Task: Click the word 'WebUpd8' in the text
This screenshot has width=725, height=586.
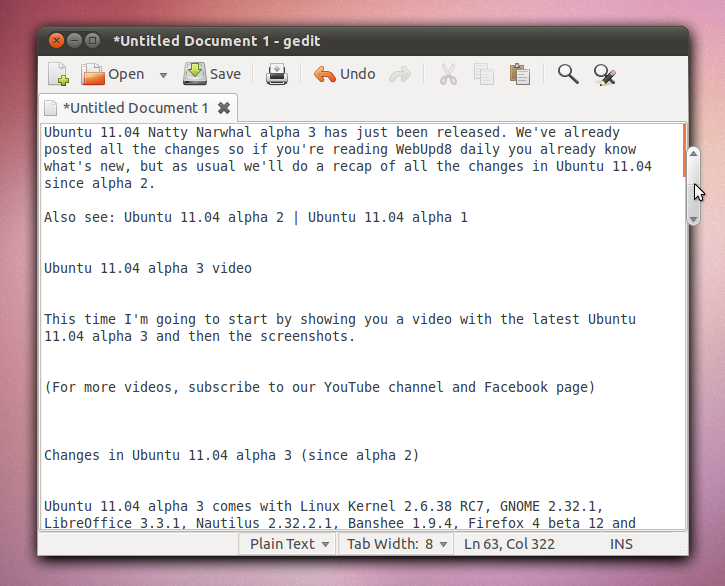Action: click(x=424, y=149)
